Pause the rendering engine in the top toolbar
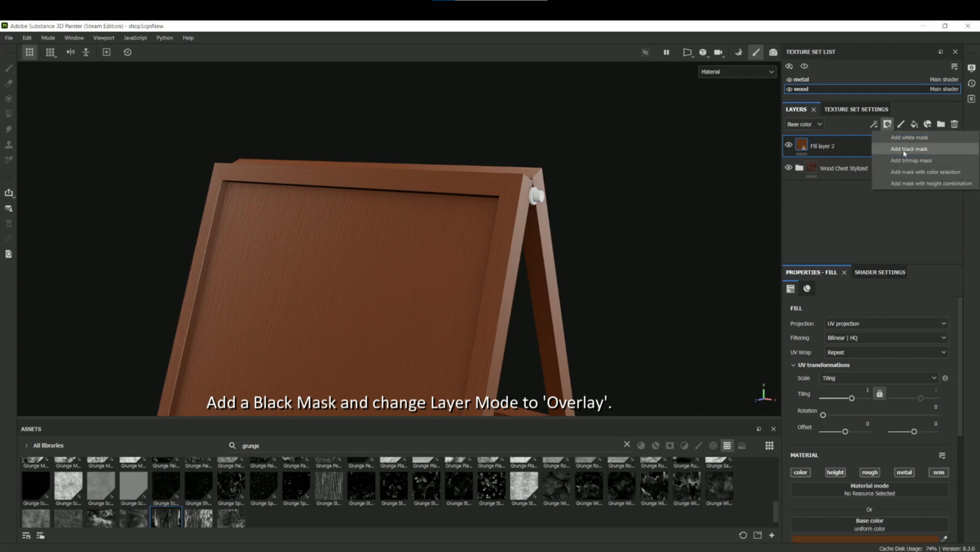This screenshot has width=980, height=552. click(x=666, y=52)
